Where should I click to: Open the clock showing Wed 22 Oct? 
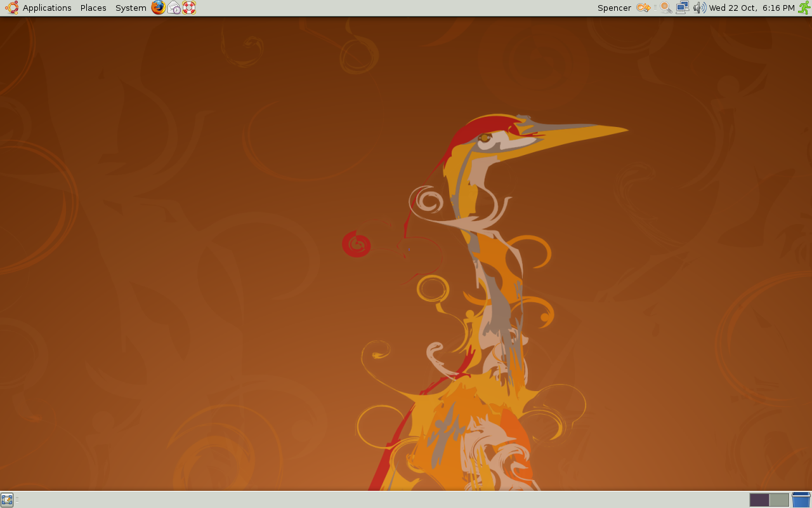tap(752, 8)
